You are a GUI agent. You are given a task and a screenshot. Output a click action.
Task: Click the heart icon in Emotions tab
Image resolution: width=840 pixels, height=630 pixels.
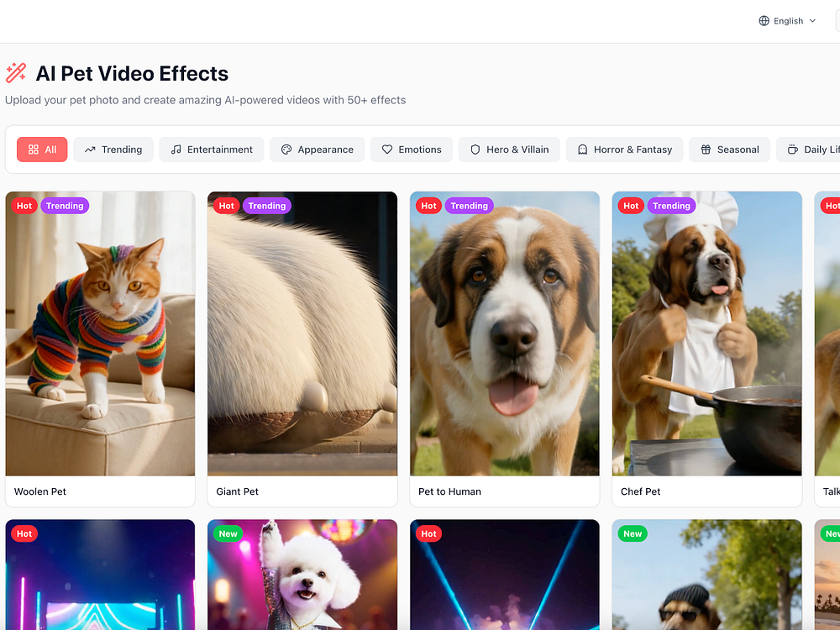click(386, 150)
